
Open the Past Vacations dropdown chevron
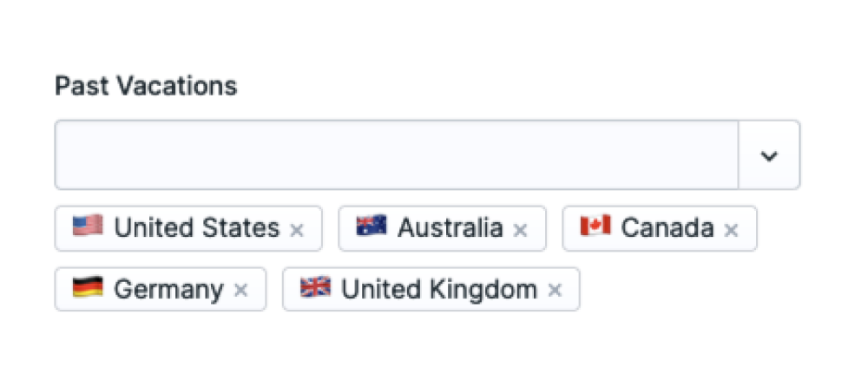click(x=768, y=155)
